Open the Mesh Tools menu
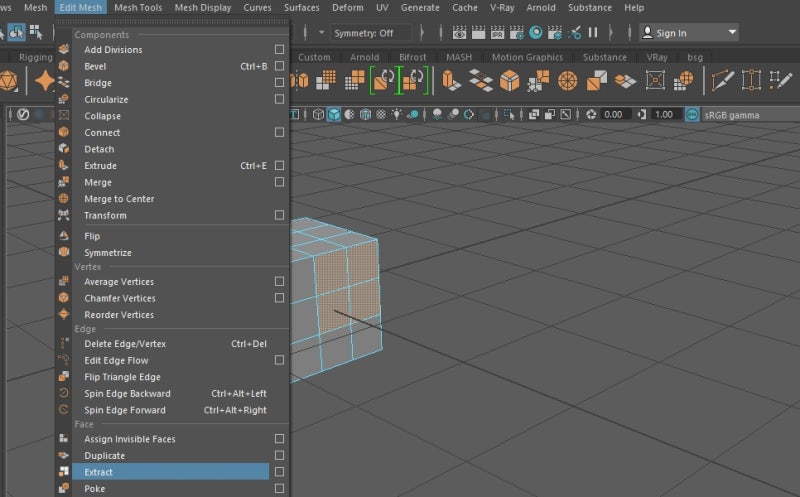The height and width of the screenshot is (497, 800). click(x=138, y=8)
